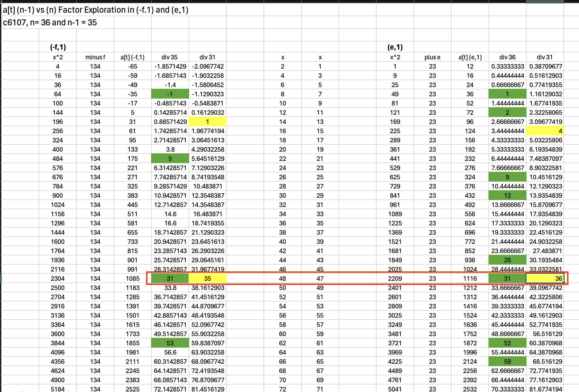579x392 pixels.
Task: Select the cell with 60.3870968
Action: pos(545,343)
